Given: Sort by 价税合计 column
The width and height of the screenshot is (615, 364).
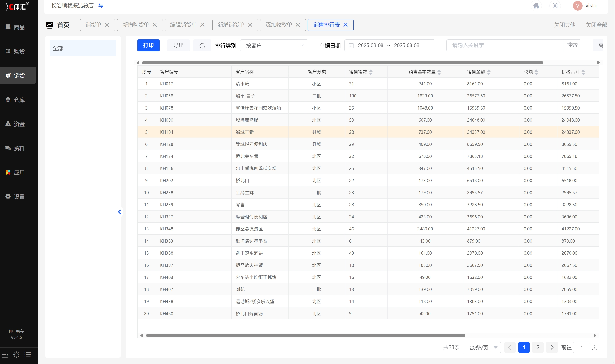Looking at the screenshot, I should click(583, 72).
